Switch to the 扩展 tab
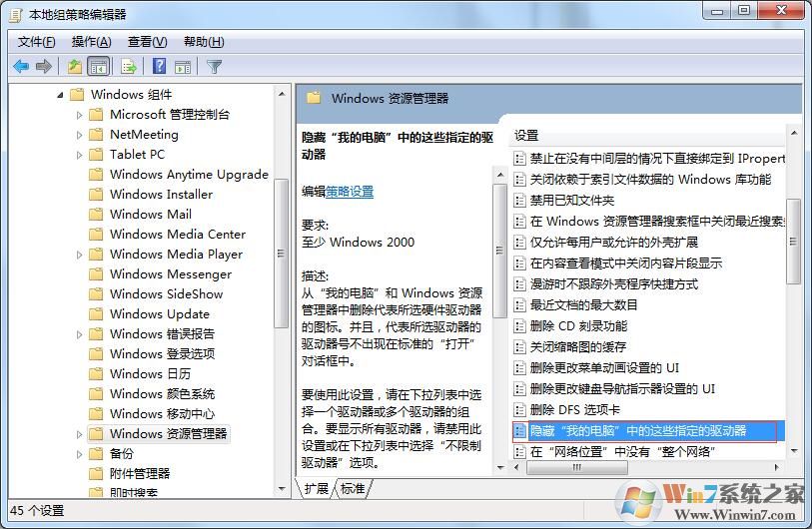 coord(317,488)
